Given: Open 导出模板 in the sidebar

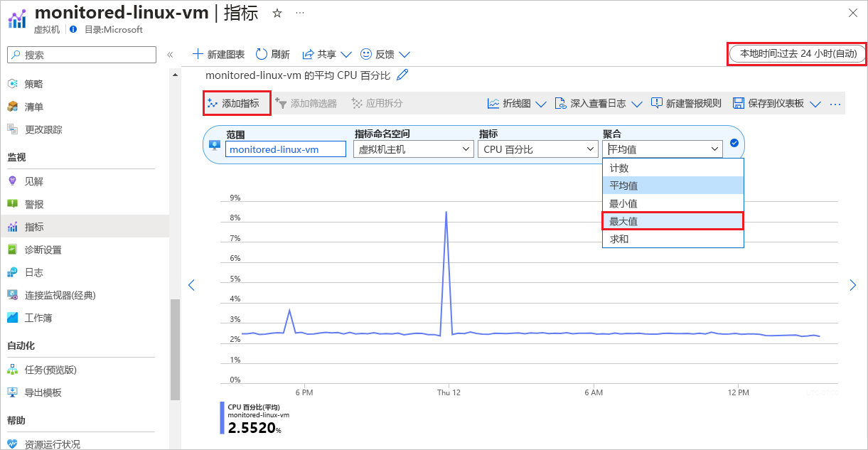Looking at the screenshot, I should point(85,392).
